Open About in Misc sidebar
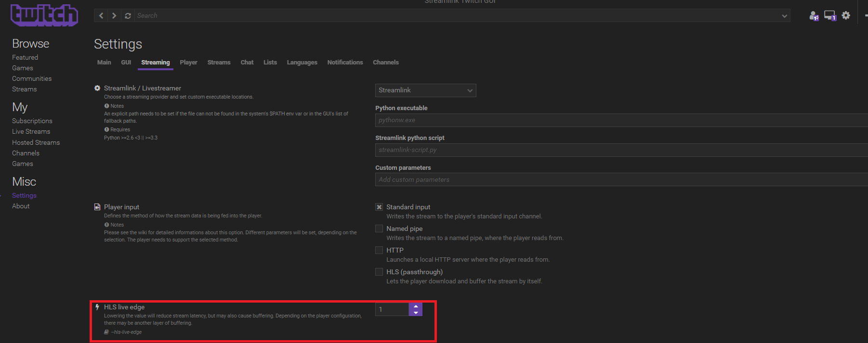The width and height of the screenshot is (868, 343). pos(21,206)
